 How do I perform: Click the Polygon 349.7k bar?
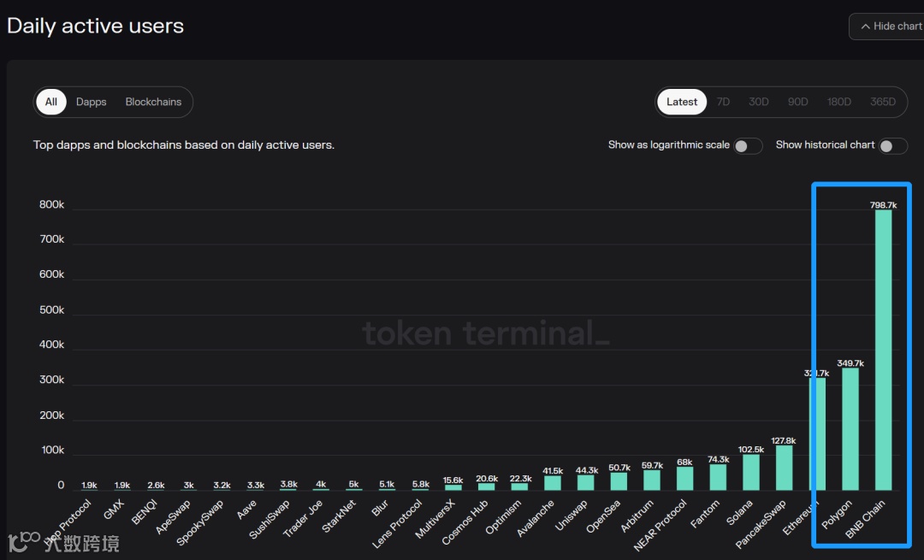click(x=850, y=429)
